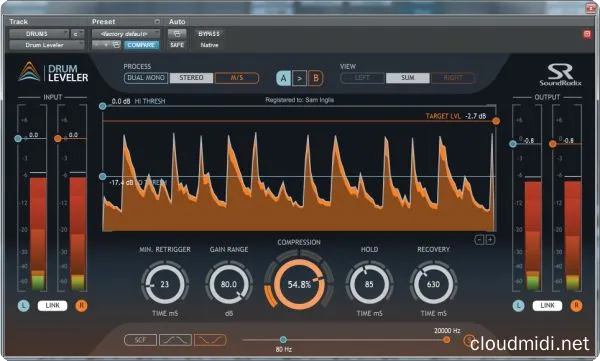Click the TARGET LVL -2.7 dB value

coord(476,116)
